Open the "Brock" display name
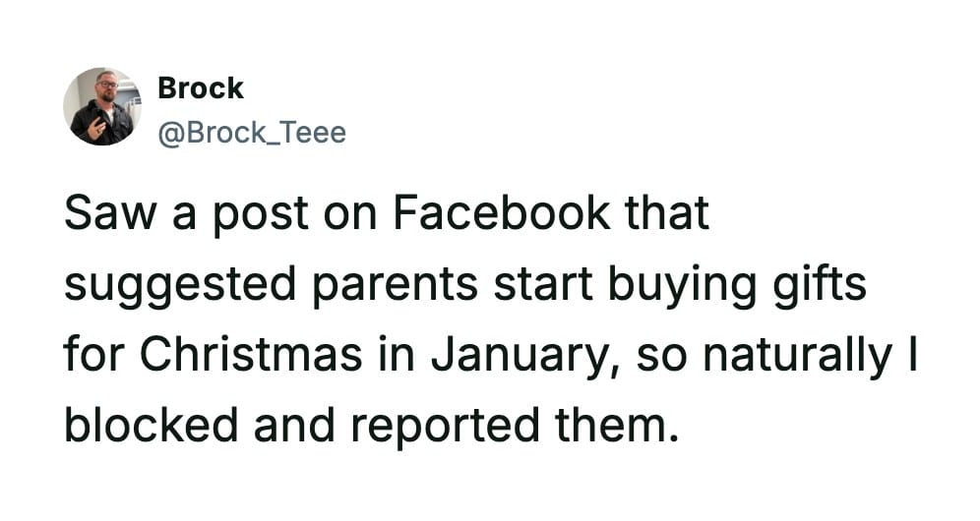Screen dimensions: 980x521 click(x=200, y=88)
